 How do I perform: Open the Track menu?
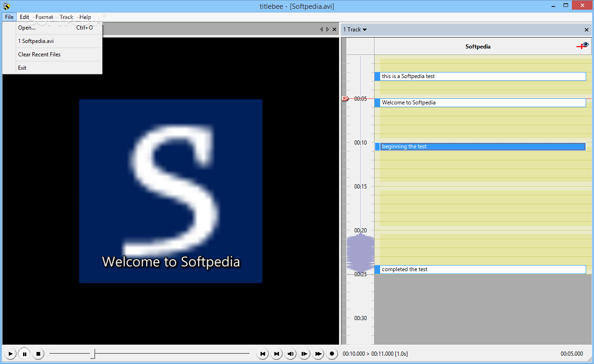[x=67, y=17]
